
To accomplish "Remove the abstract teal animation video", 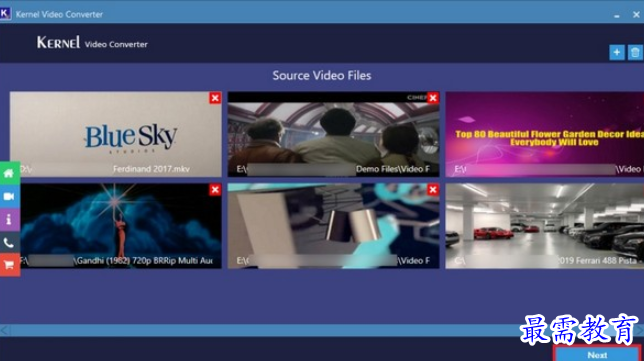I will (433, 189).
